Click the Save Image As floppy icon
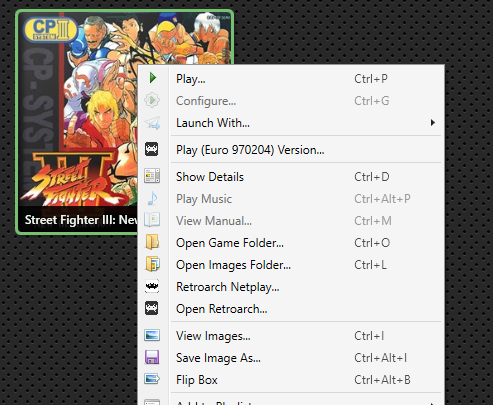This screenshot has height=405, width=493. pyautogui.click(x=152, y=357)
